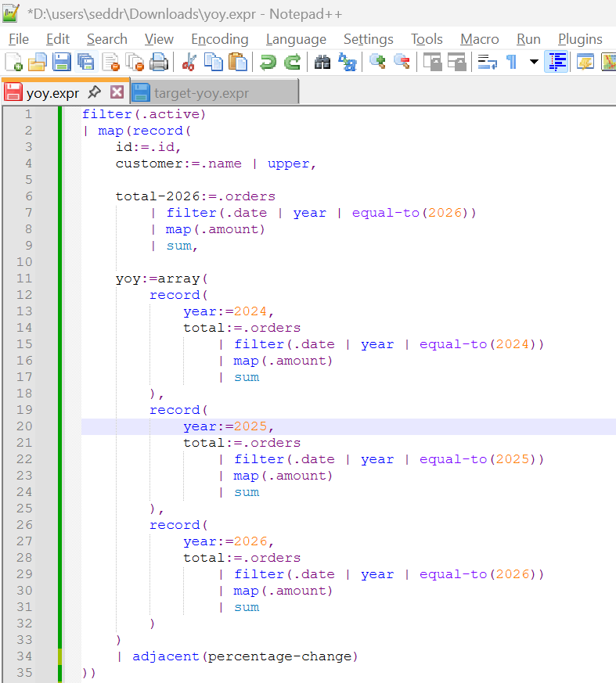
Task: Toggle word wrap
Action: click(487, 62)
